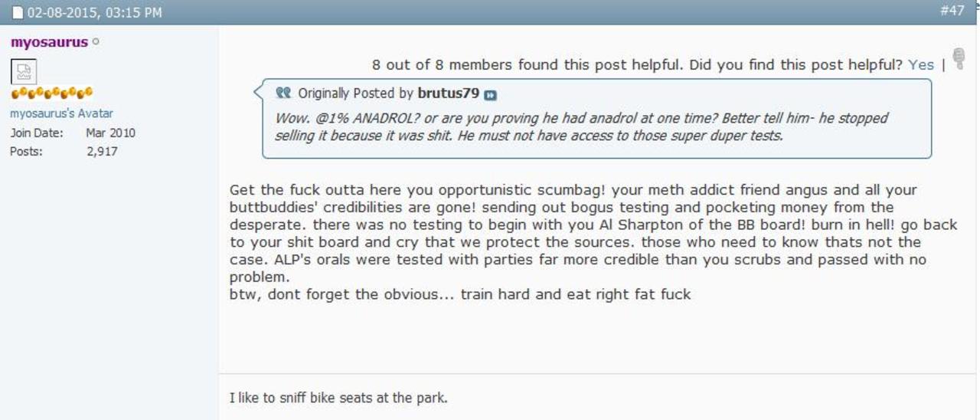Click the post date 02-08-2015, 03:15 PM
The width and height of the screenshot is (980, 420).
[x=94, y=12]
